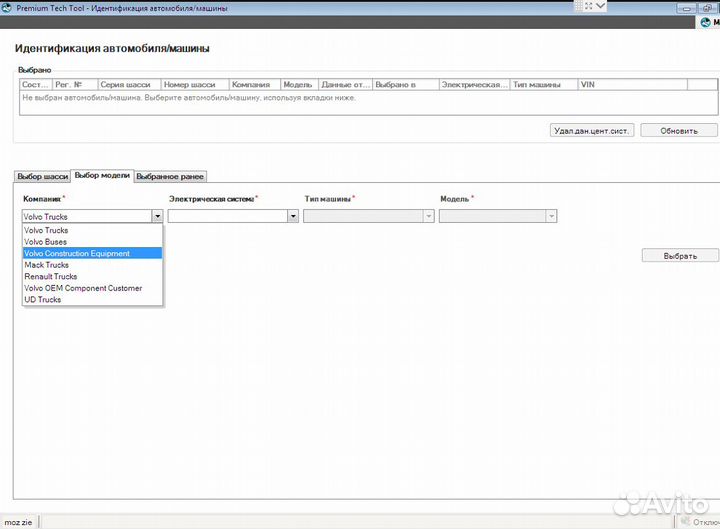Click the globe icon in the dark header bar
The height and width of the screenshot is (529, 720).
click(x=705, y=22)
